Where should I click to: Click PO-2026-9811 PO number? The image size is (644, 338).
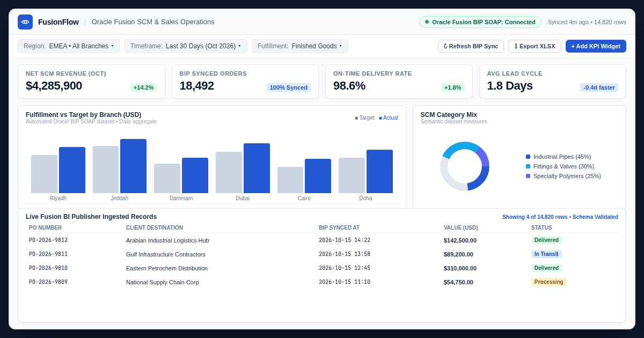48,254
